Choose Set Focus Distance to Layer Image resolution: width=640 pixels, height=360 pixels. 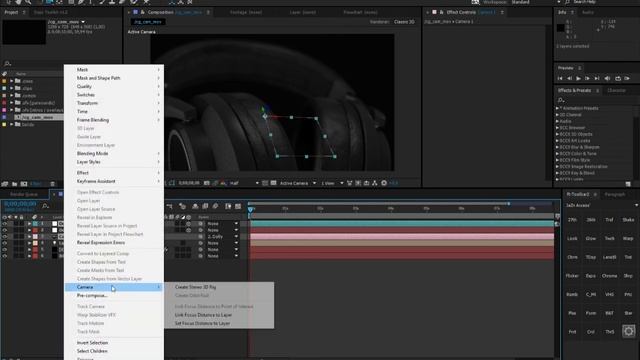(202, 323)
